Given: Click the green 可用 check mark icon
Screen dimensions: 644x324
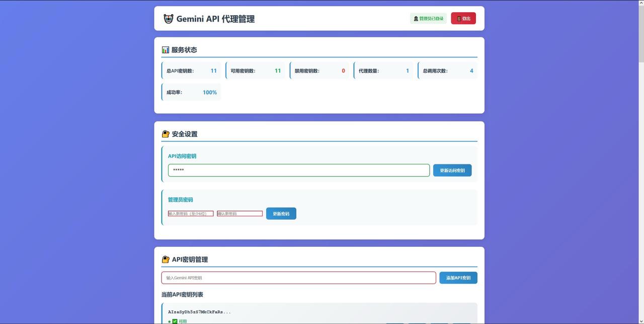Looking at the screenshot, I should coord(175,321).
